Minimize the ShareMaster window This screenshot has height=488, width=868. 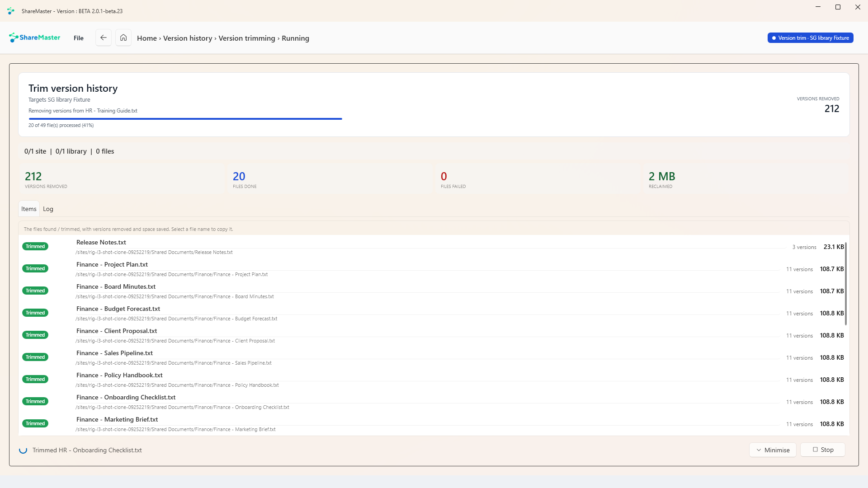818,7
